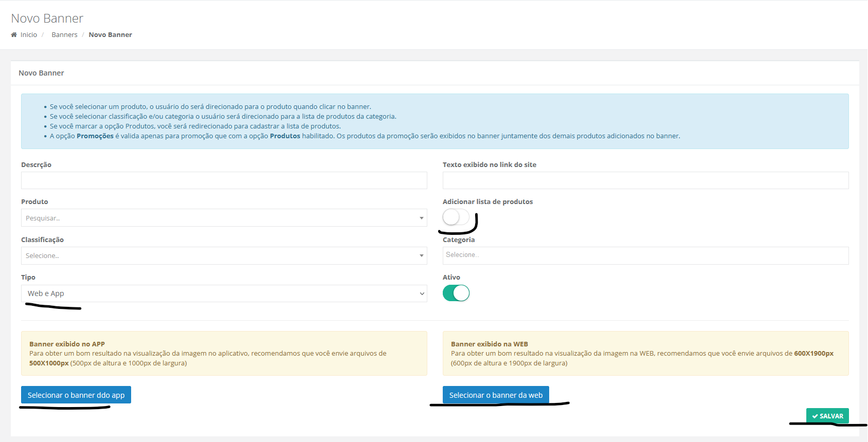Expand the Classificação dropdown
The width and height of the screenshot is (868, 442).
click(224, 256)
